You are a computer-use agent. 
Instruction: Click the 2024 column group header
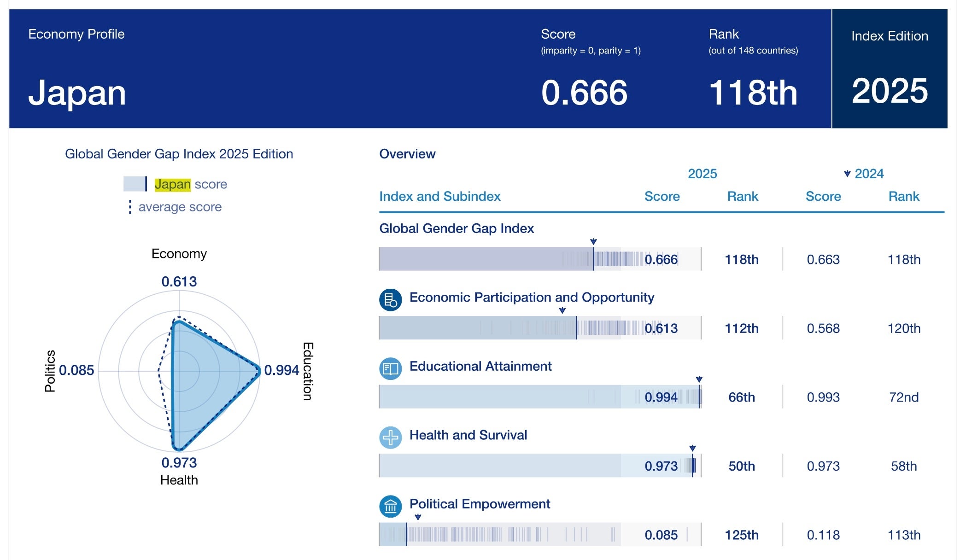tap(869, 174)
